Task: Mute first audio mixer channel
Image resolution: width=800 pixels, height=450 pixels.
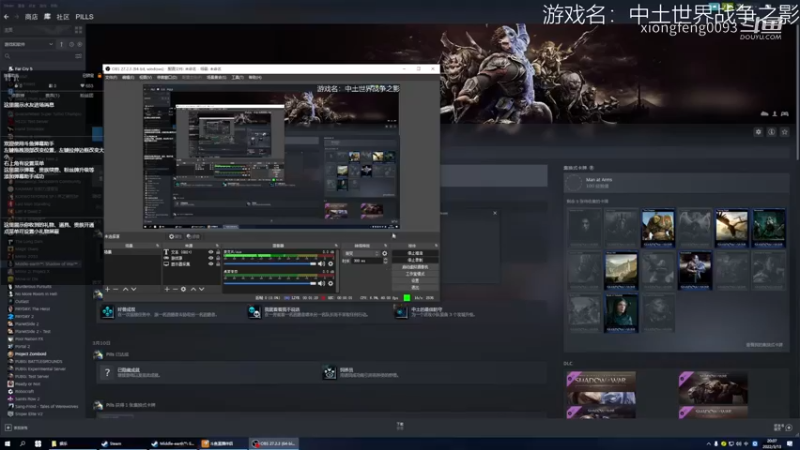Action: (x=321, y=264)
